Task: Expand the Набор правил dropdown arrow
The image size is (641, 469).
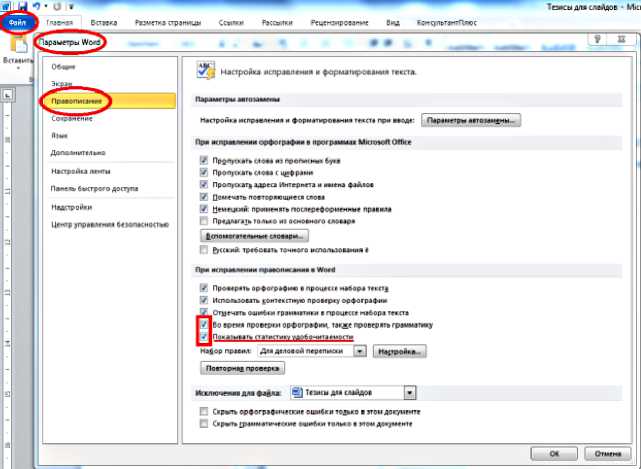Action: (x=360, y=351)
